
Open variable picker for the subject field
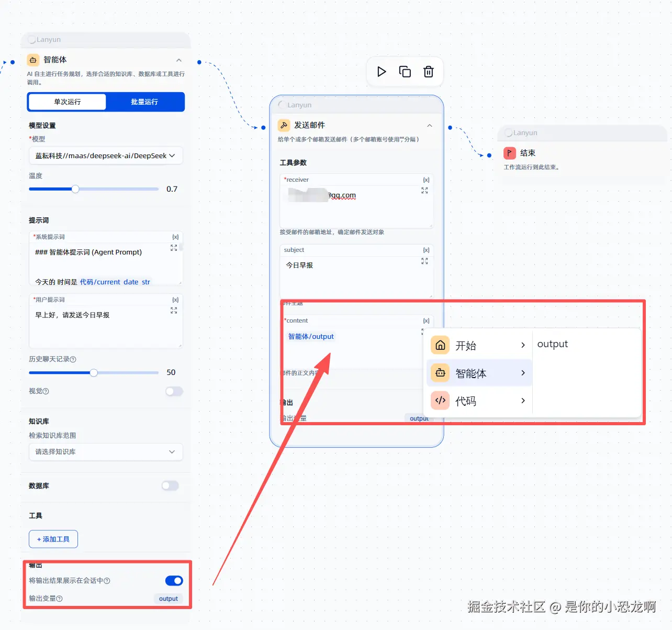pos(426,250)
